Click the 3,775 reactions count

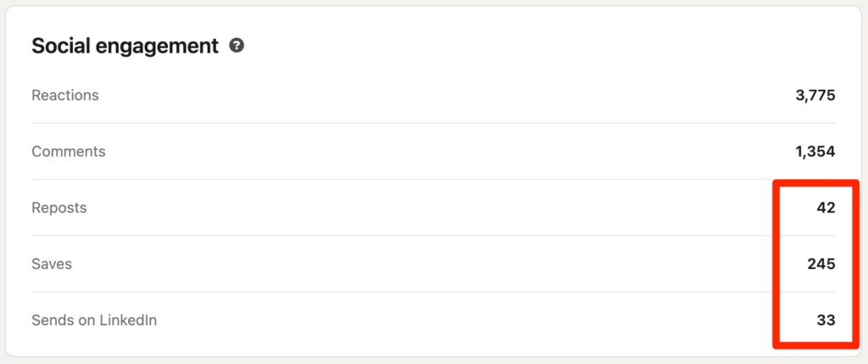pyautogui.click(x=815, y=96)
